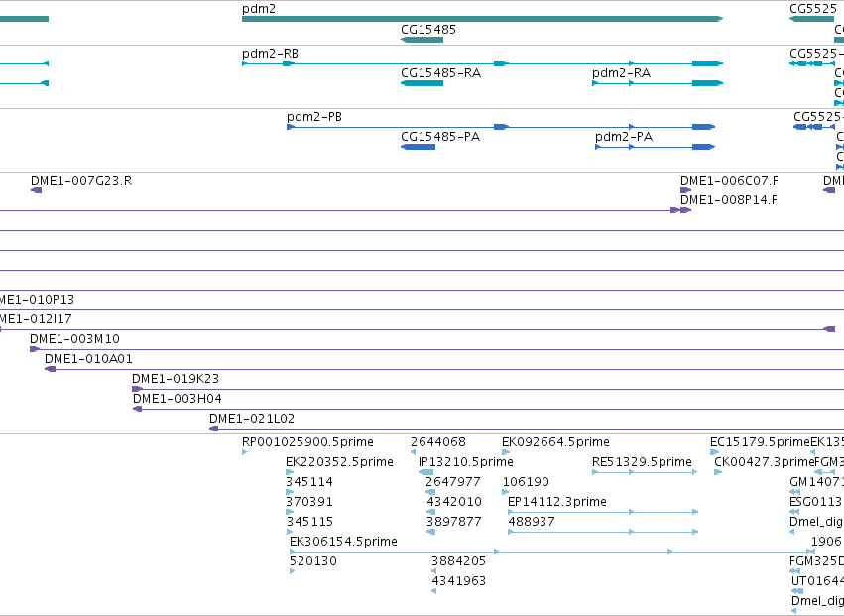Viewport: 844px width, 616px height.
Task: Click the CG15485 gene label
Action: [427, 30]
